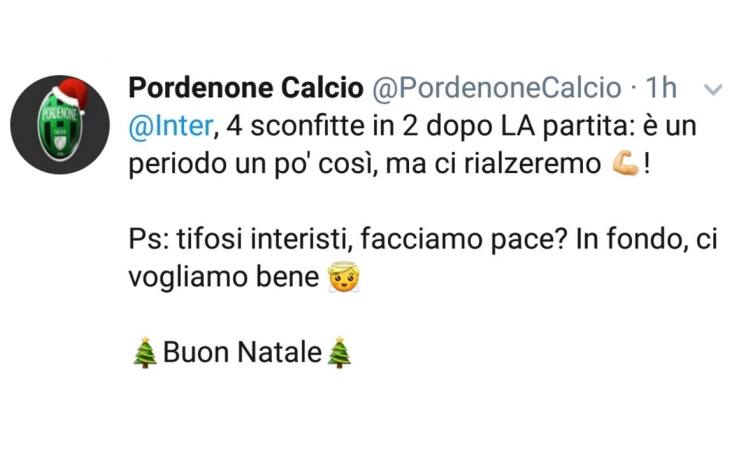Open the @PordenoneCalcio handle link
The height and width of the screenshot is (462, 738).
(496, 88)
